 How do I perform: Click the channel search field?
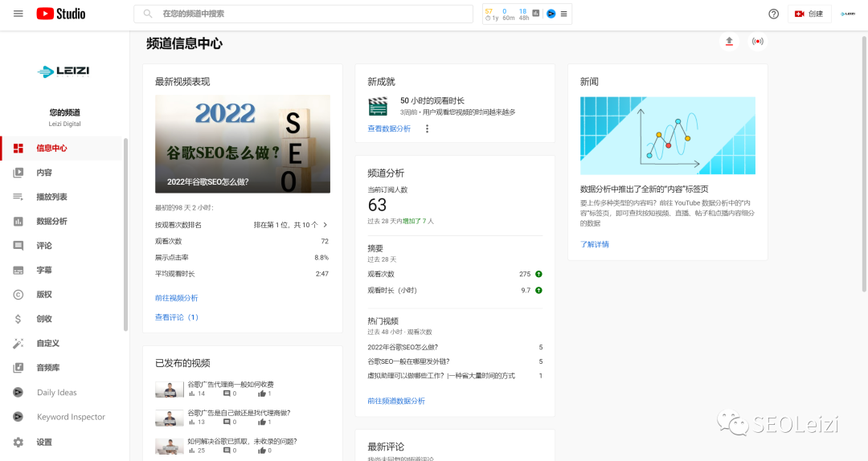pos(303,14)
